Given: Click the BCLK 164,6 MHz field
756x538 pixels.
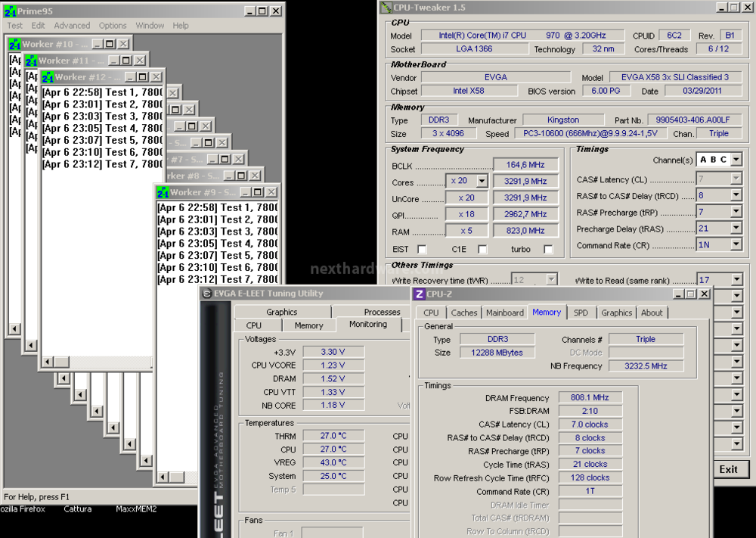Looking at the screenshot, I should (525, 164).
